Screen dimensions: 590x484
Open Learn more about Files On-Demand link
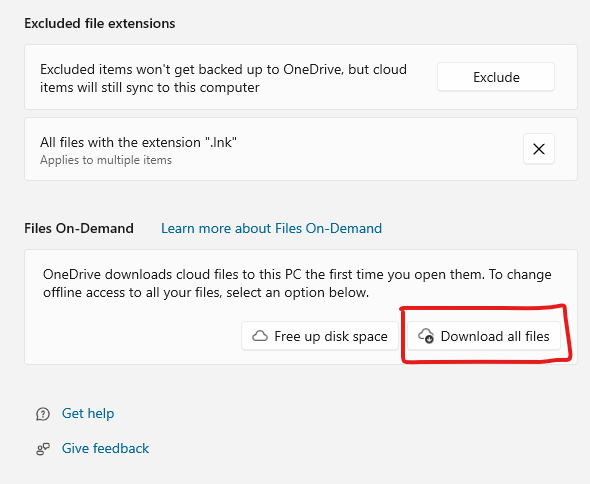[271, 228]
